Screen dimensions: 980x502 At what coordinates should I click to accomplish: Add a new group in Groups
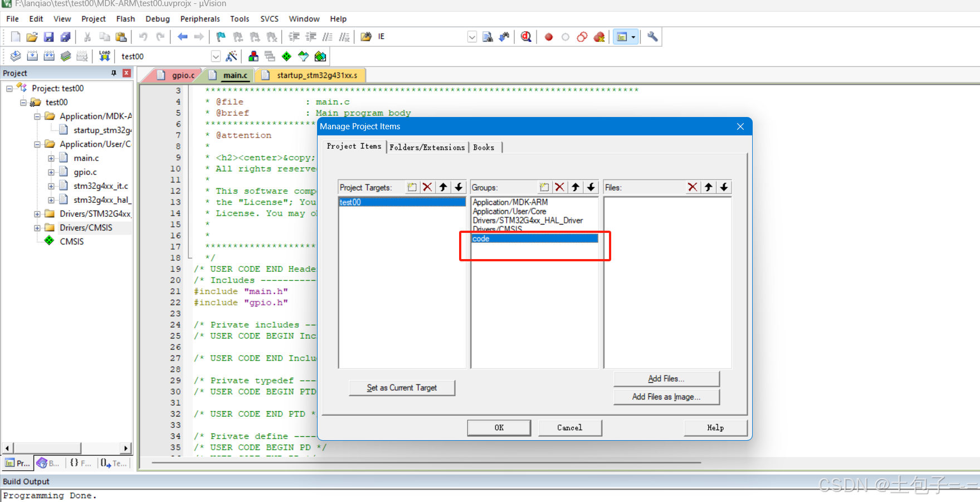click(544, 187)
